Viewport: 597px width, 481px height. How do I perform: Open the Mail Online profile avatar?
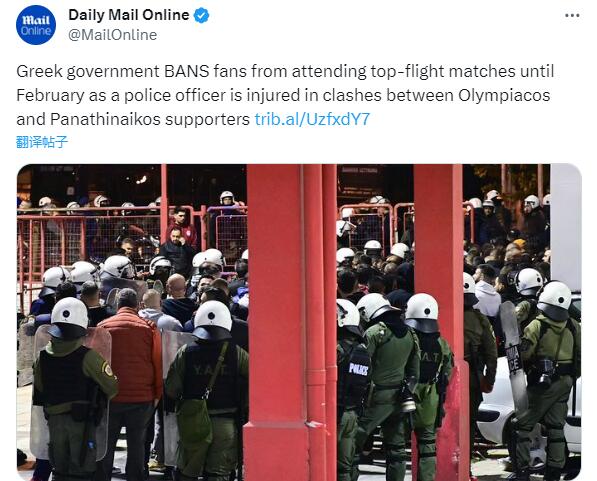[x=36, y=25]
